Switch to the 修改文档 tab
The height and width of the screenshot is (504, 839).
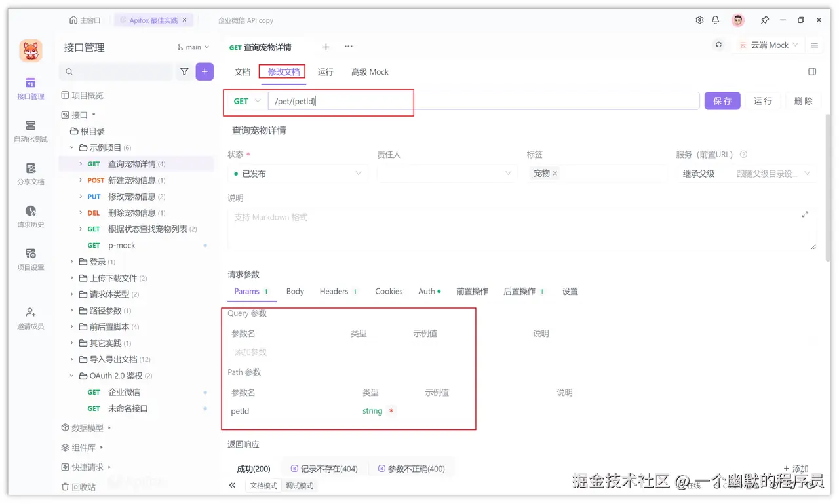[x=284, y=72]
